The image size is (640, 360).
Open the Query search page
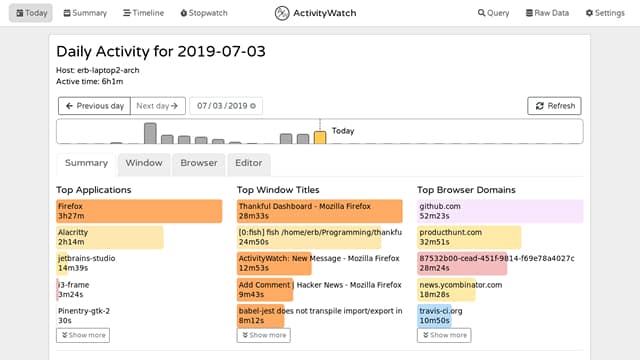click(493, 13)
